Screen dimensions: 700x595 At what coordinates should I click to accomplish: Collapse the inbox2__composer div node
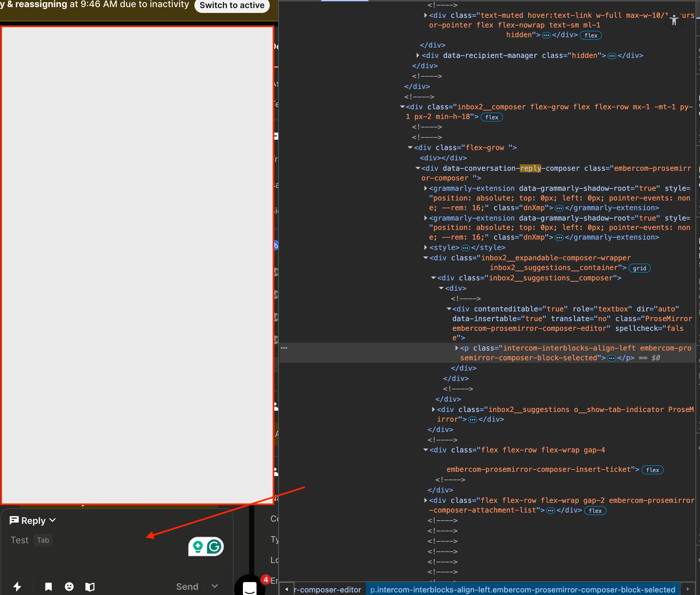pyautogui.click(x=402, y=107)
